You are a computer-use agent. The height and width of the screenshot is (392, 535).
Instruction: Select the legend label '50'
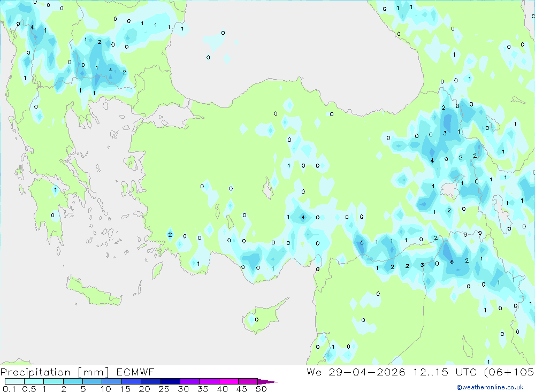[x=262, y=389]
